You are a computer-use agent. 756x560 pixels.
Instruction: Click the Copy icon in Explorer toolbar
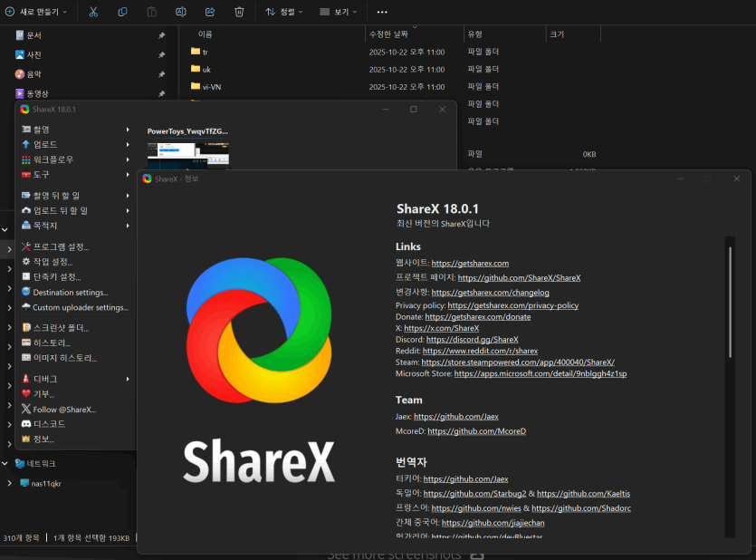[x=122, y=12]
